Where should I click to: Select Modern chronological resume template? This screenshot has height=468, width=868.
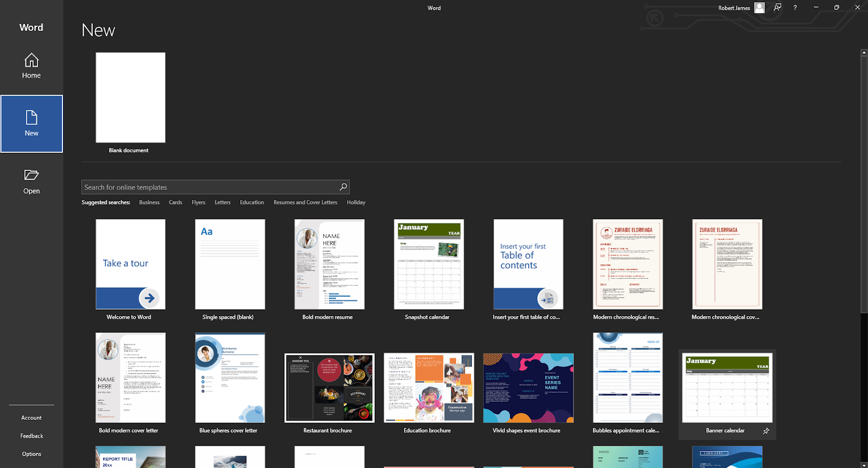tap(628, 264)
